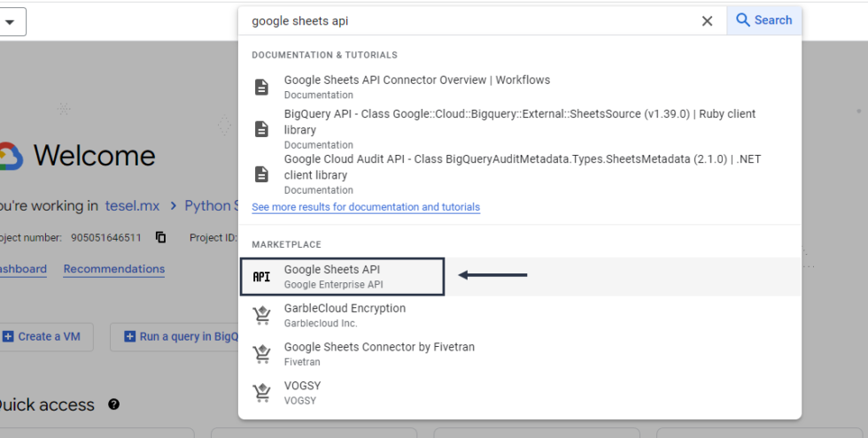
Task: Open the project selector dropdown arrow
Action: [10, 22]
